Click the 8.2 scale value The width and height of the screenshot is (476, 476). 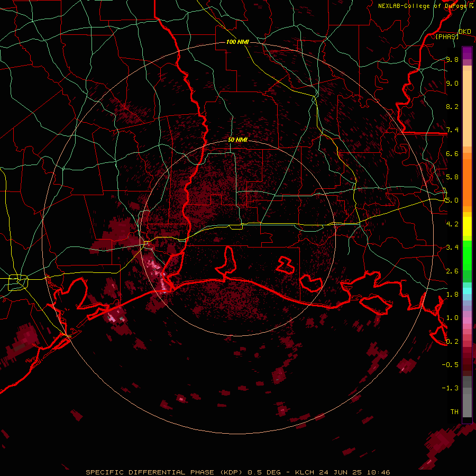click(452, 106)
